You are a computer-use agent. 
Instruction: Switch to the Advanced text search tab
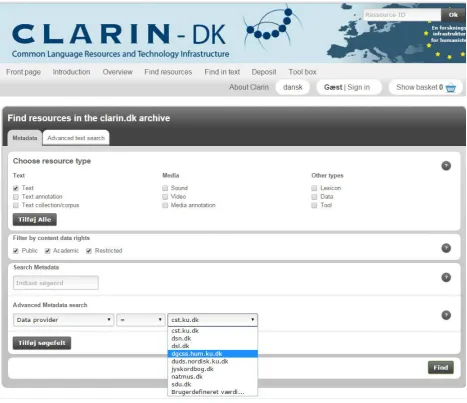(x=76, y=138)
